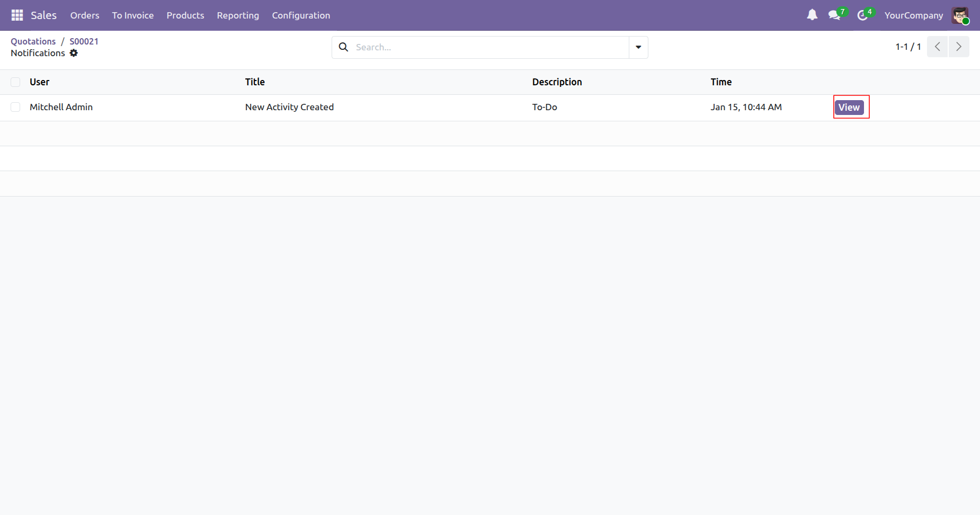Go to previous page arrow

click(x=937, y=47)
